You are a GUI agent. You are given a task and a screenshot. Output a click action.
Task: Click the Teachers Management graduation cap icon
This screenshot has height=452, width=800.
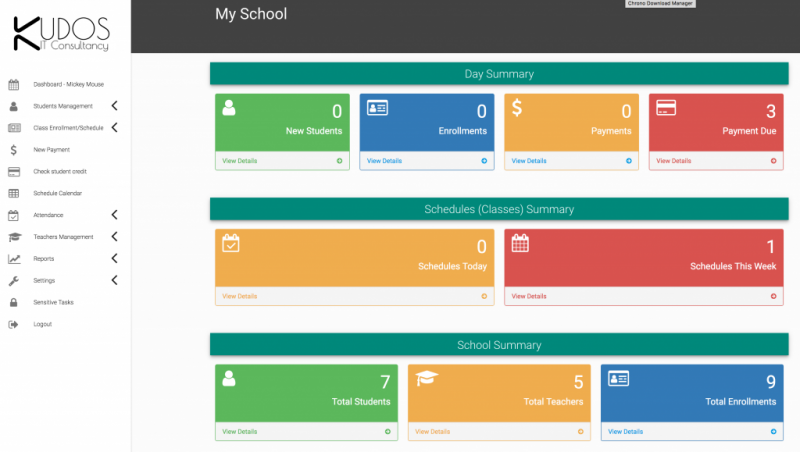click(15, 237)
